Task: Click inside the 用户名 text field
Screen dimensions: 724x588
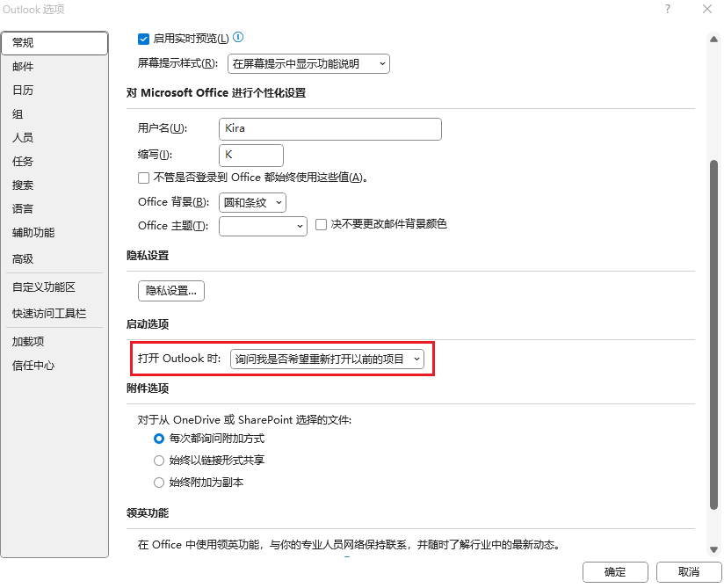Action: (329, 129)
